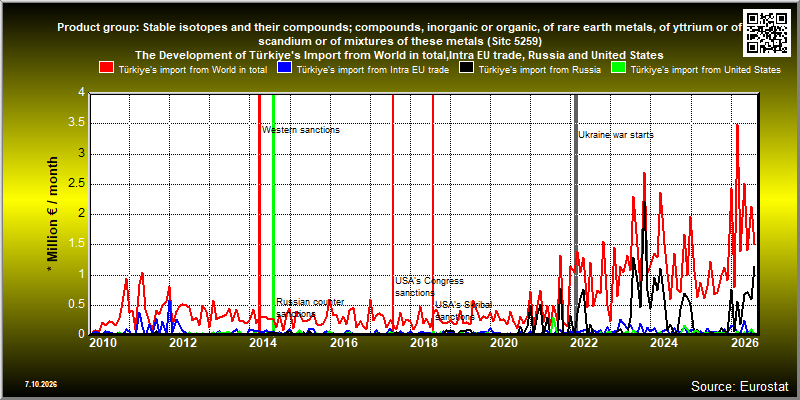Click the y-axis value 0
800x400 pixels.
pos(81,332)
